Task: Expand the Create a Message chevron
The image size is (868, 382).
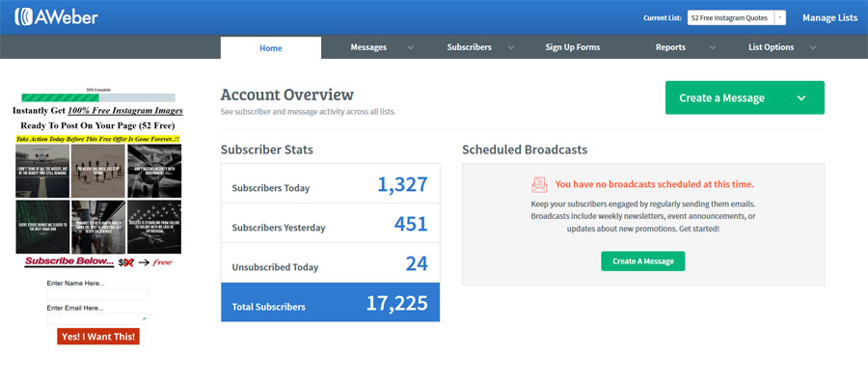Action: 801,98
